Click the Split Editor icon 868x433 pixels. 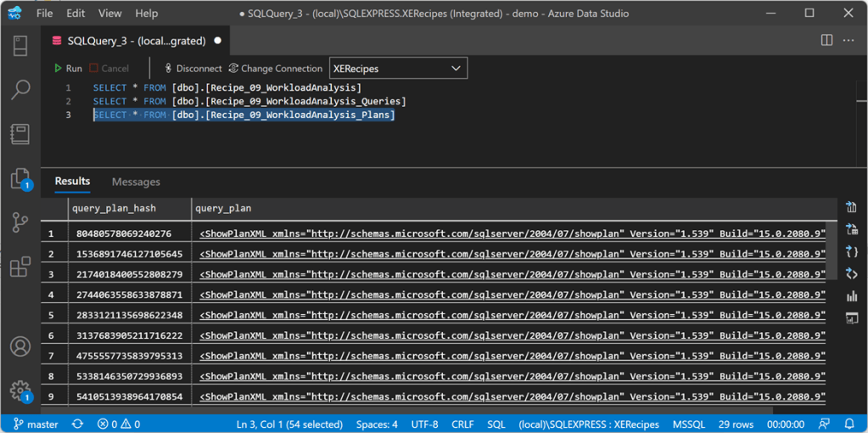click(826, 40)
